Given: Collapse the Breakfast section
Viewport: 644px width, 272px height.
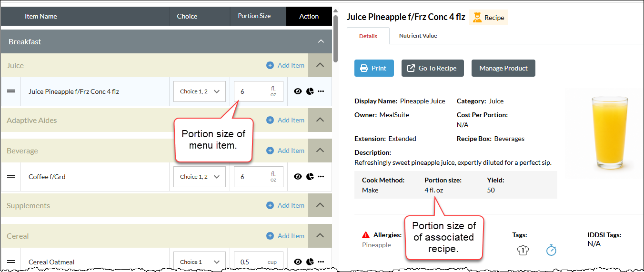Looking at the screenshot, I should [x=321, y=42].
